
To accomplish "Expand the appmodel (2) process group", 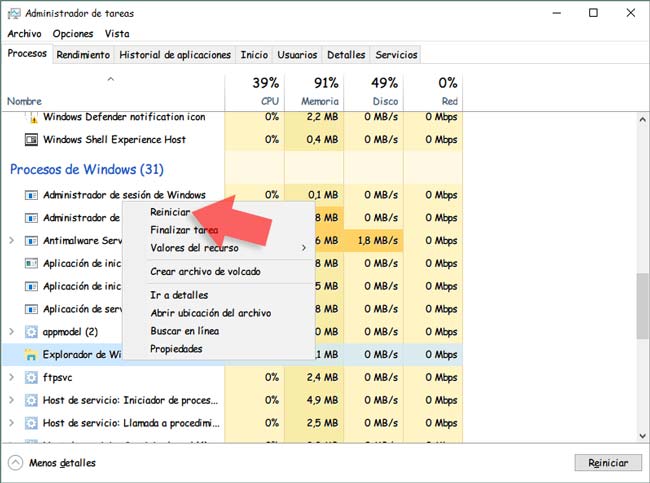I will [12, 332].
